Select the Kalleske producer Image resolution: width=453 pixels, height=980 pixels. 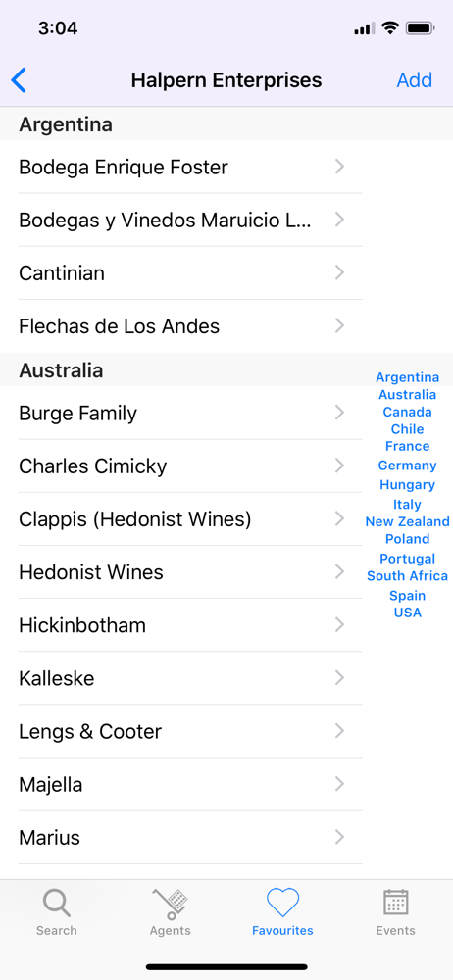coord(181,678)
